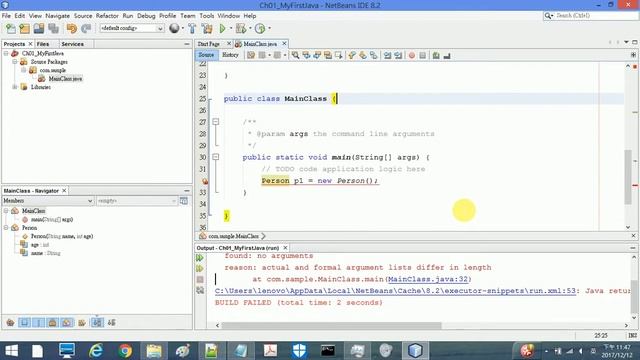Image resolution: width=640 pixels, height=360 pixels.
Task: Switch to the Start Page tab
Action: tap(209, 44)
